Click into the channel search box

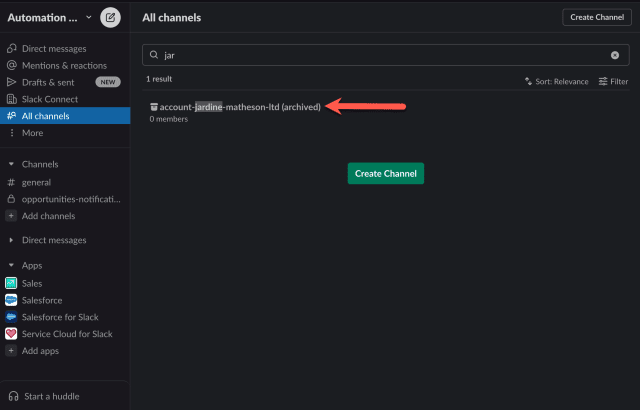[380, 55]
